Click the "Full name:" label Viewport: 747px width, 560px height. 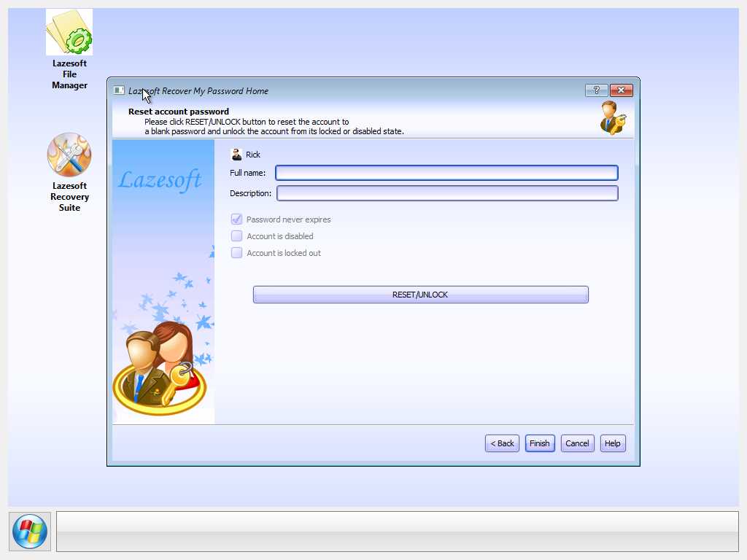(248, 173)
